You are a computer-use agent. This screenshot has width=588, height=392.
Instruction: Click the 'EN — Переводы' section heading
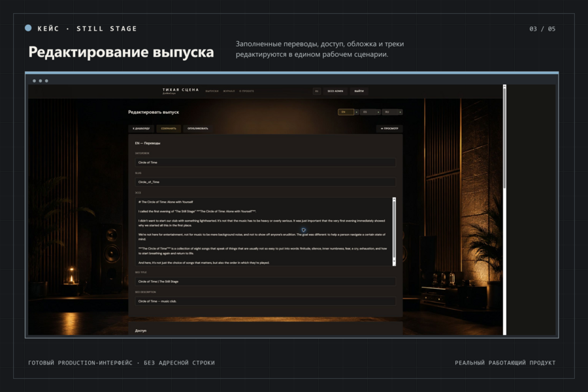(x=148, y=143)
